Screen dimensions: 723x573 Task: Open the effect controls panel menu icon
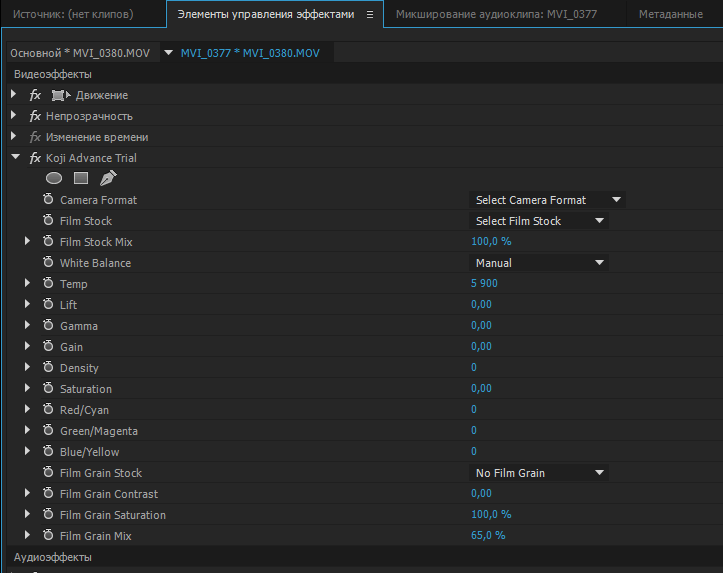(x=370, y=15)
